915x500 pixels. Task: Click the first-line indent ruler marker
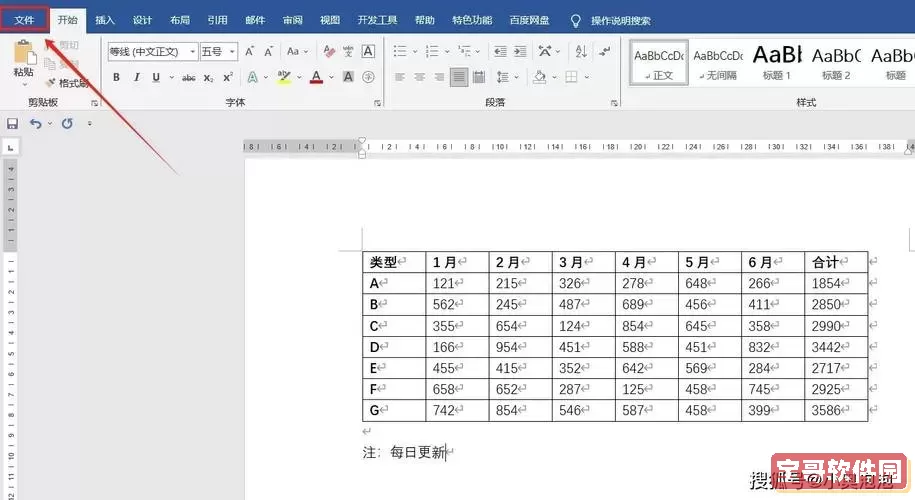coord(362,141)
